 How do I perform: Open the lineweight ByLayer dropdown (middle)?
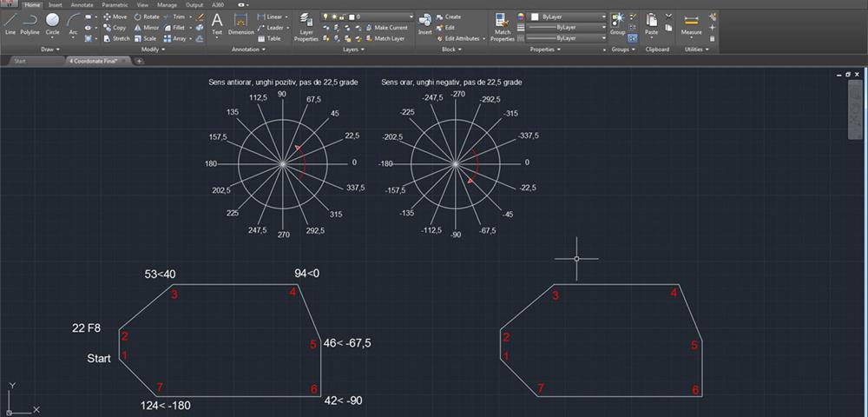[567, 28]
